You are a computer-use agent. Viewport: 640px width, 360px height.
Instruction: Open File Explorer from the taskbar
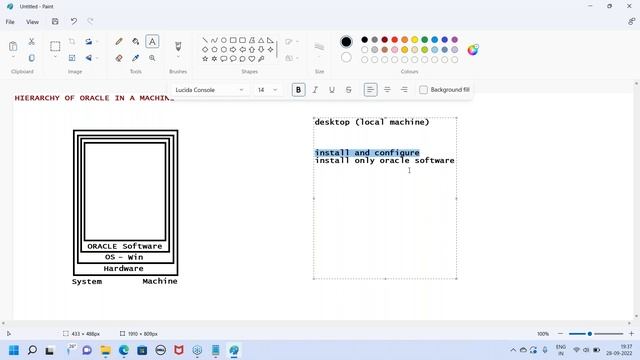pos(106,350)
